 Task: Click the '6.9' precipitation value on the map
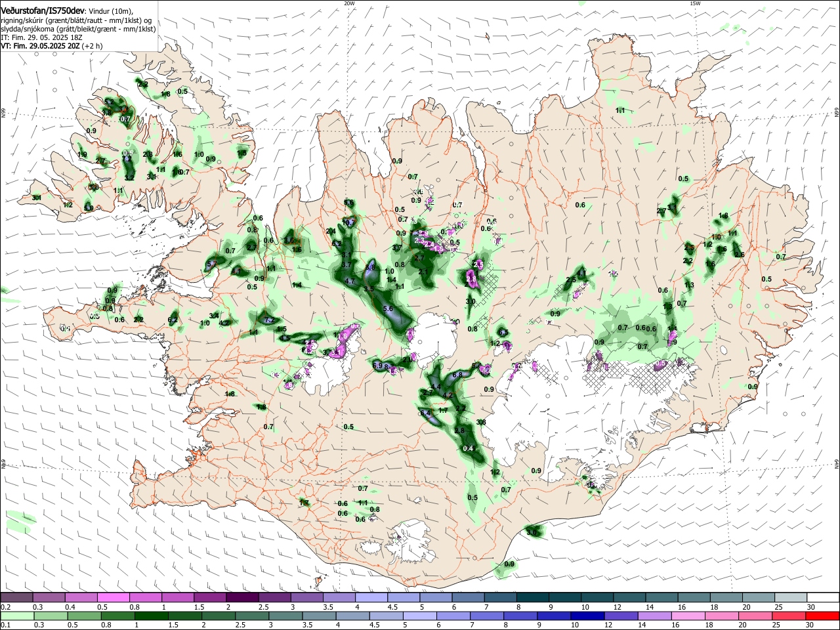377,366
